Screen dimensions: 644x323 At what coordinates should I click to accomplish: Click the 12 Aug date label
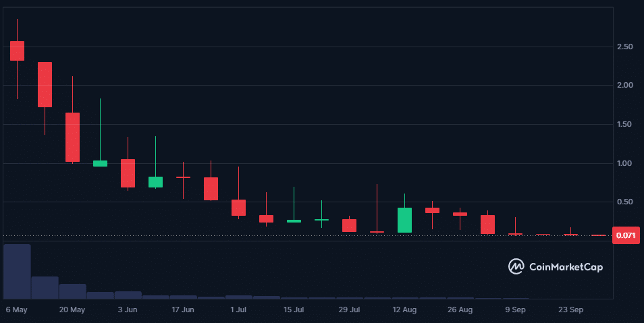[x=404, y=310]
